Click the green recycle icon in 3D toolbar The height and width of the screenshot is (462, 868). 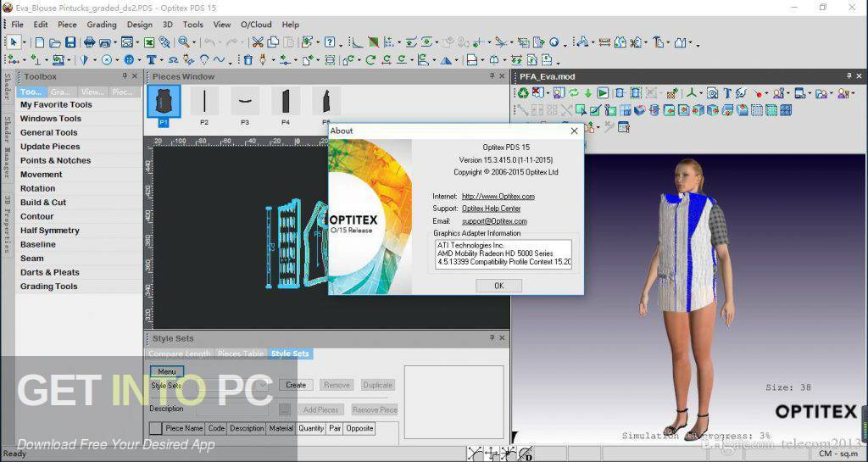point(523,93)
